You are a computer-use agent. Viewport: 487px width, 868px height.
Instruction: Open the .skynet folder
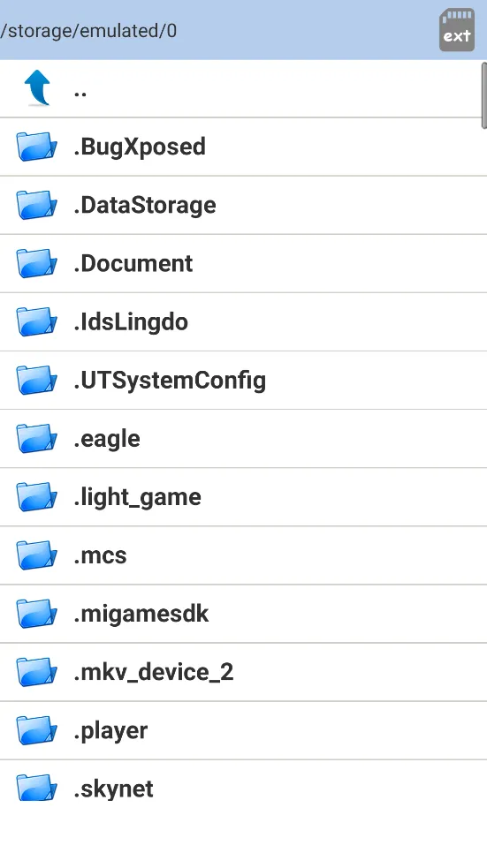(x=243, y=789)
